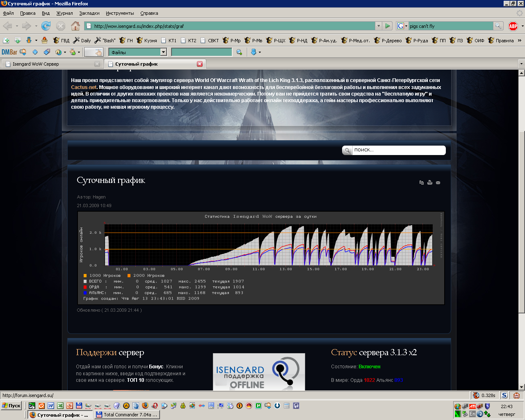Expand the forward button history arrow
Screen dimensions: 525x420
point(36,26)
